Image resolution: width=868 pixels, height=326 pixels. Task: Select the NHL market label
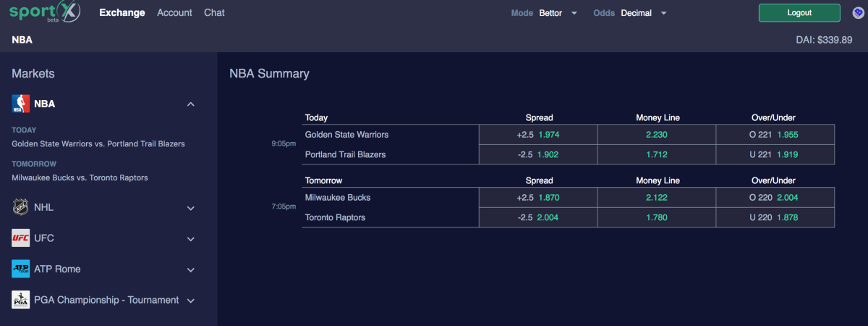point(43,207)
